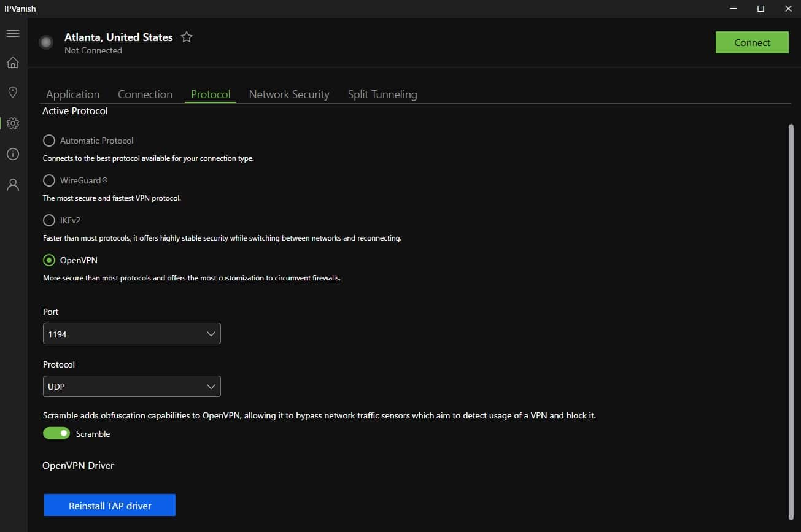Click the OpenVPN Driver heading

78,466
